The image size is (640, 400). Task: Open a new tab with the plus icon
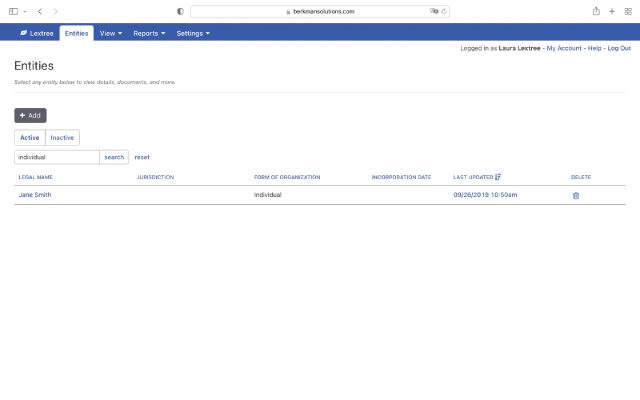612,11
